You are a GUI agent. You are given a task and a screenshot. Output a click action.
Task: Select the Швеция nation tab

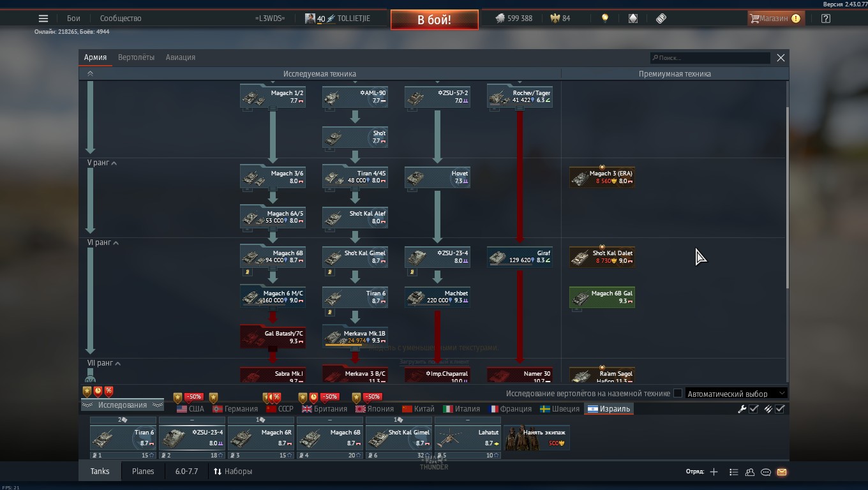pyautogui.click(x=560, y=409)
